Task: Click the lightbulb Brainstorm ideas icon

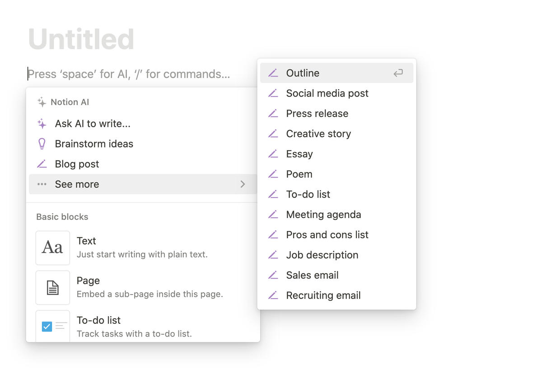Action: [x=42, y=144]
